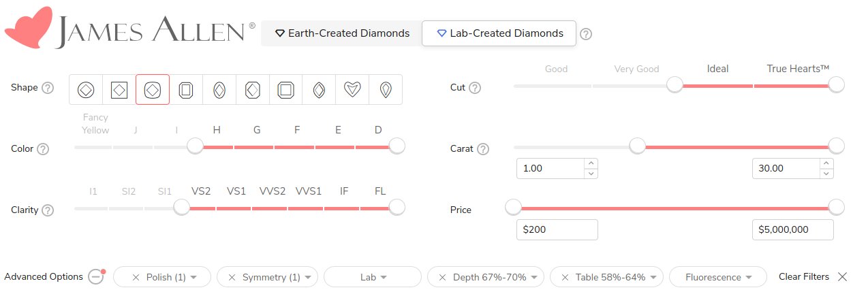868x307 pixels.
Task: Choose the emerald diamond shape
Action: pos(186,90)
